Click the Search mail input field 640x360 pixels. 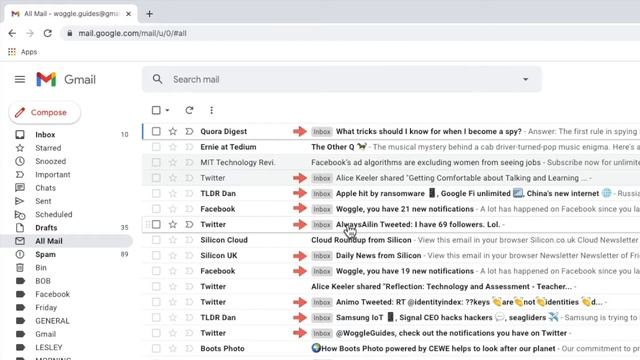[343, 79]
